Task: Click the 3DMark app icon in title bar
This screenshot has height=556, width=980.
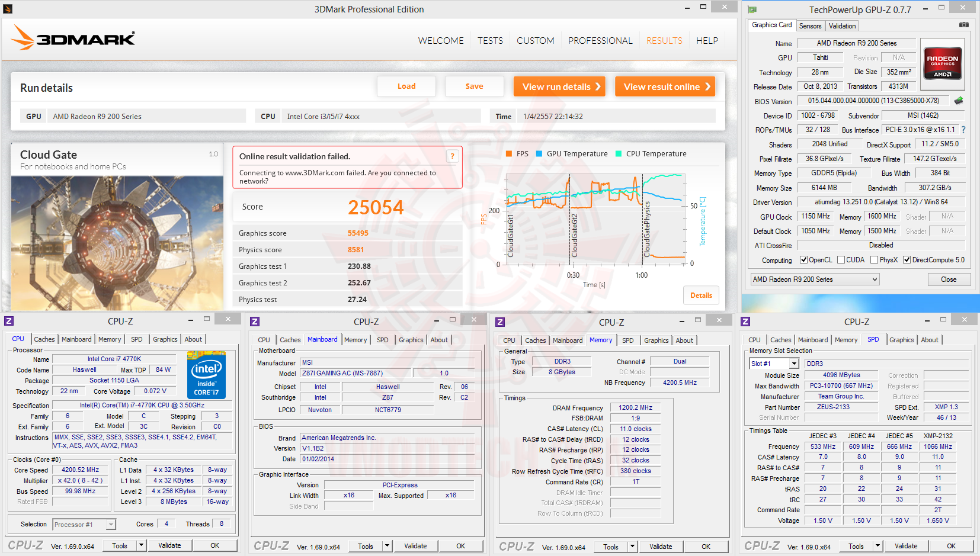Action: point(8,9)
